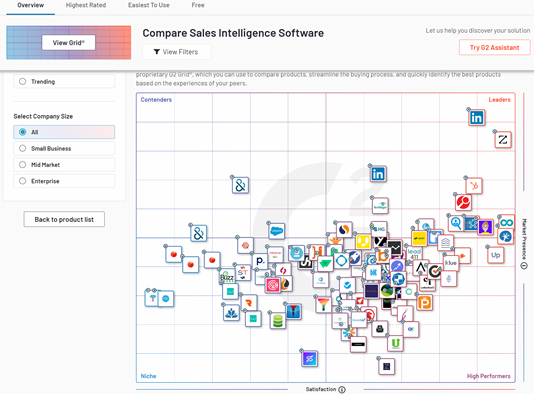This screenshot has height=394, width=534.
Task: Select the Up logo marker
Action: [x=496, y=255]
